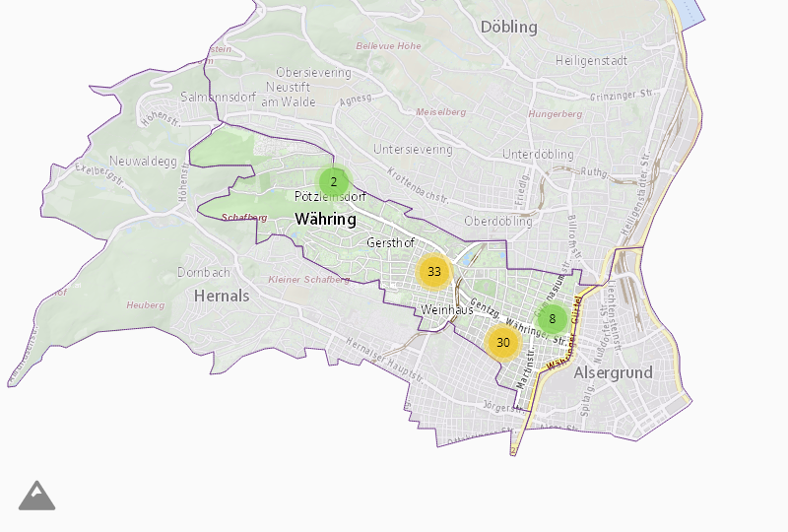Click the Agnesg. street label
The width and height of the screenshot is (788, 532).
[357, 100]
